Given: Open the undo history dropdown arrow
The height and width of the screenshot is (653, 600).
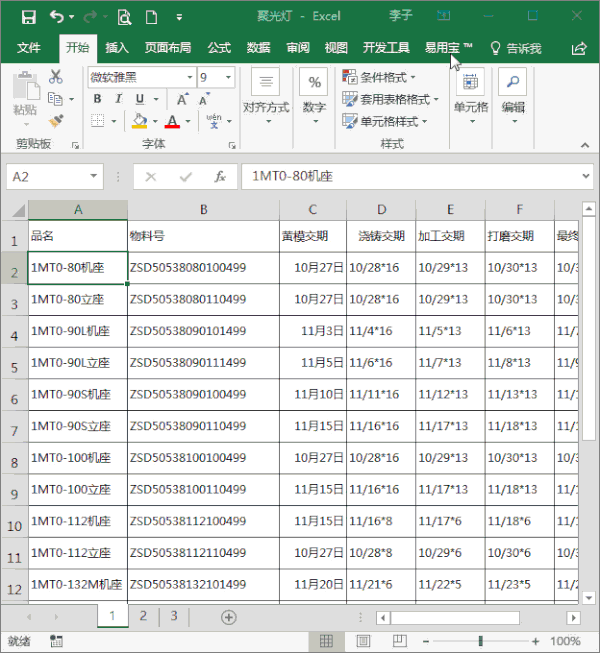Looking at the screenshot, I should [x=72, y=17].
